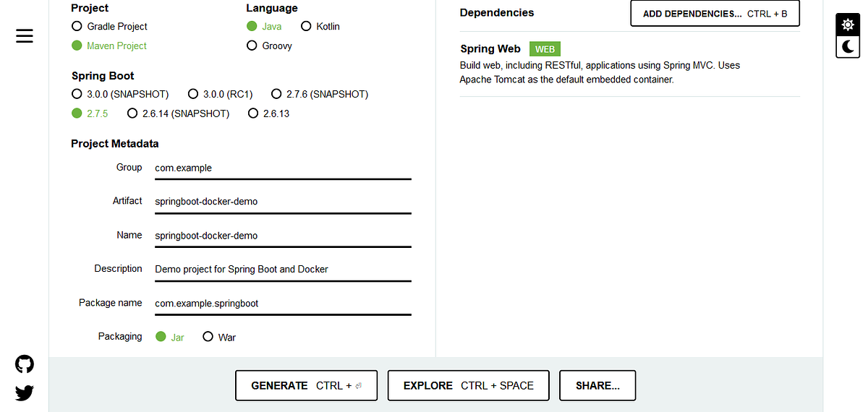Select Spring Boot 2.7.6 (SNAPSHOT)
Image resolution: width=868 pixels, height=412 pixels.
[320, 94]
